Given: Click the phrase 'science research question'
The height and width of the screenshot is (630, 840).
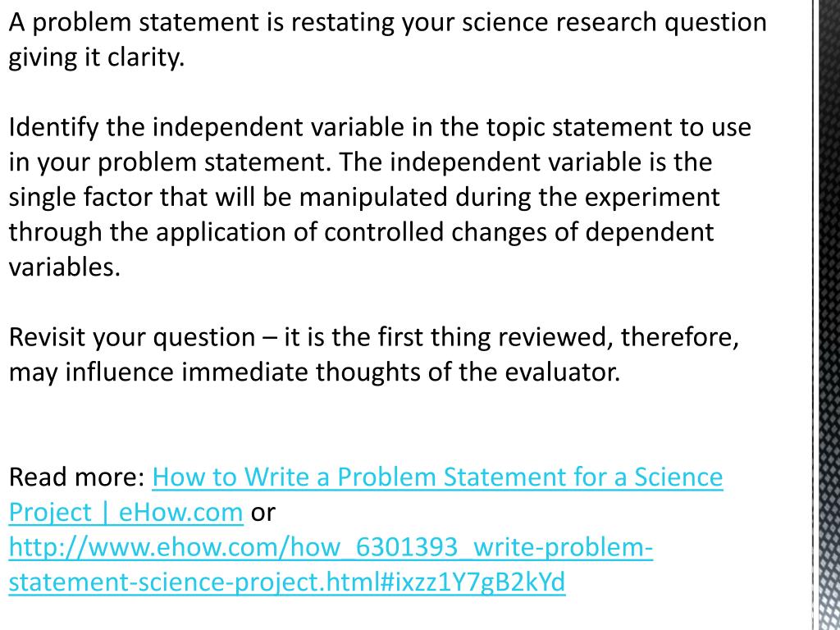Looking at the screenshot, I should pyautogui.click(x=614, y=23).
